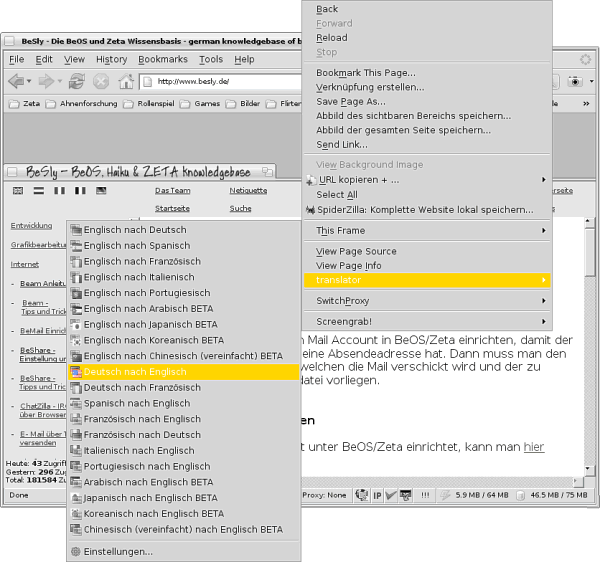Click the Das Team link

click(x=172, y=190)
